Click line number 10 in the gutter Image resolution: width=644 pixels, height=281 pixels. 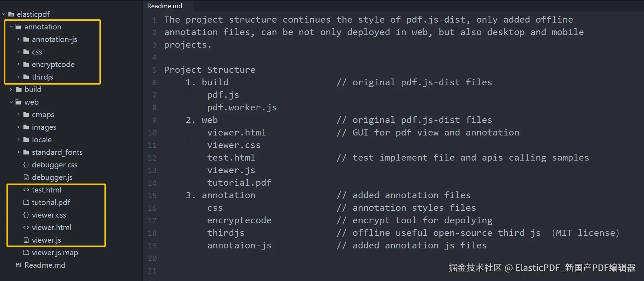click(152, 132)
